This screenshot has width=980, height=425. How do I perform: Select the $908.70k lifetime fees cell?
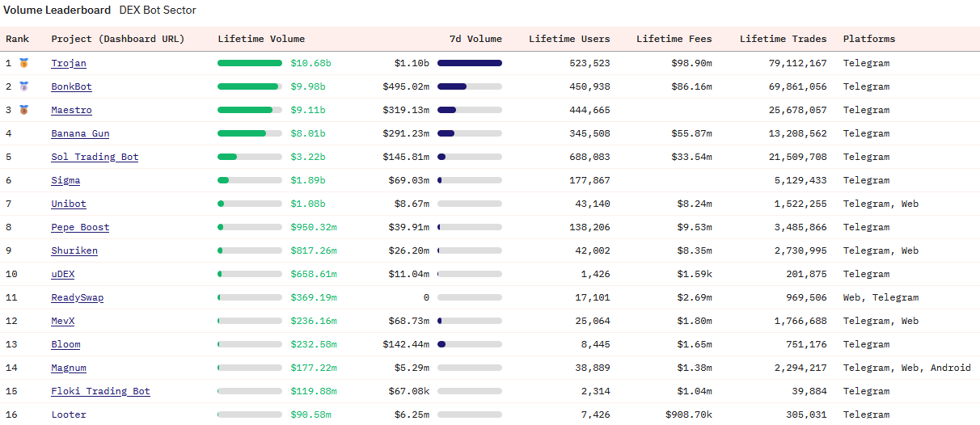click(x=689, y=414)
